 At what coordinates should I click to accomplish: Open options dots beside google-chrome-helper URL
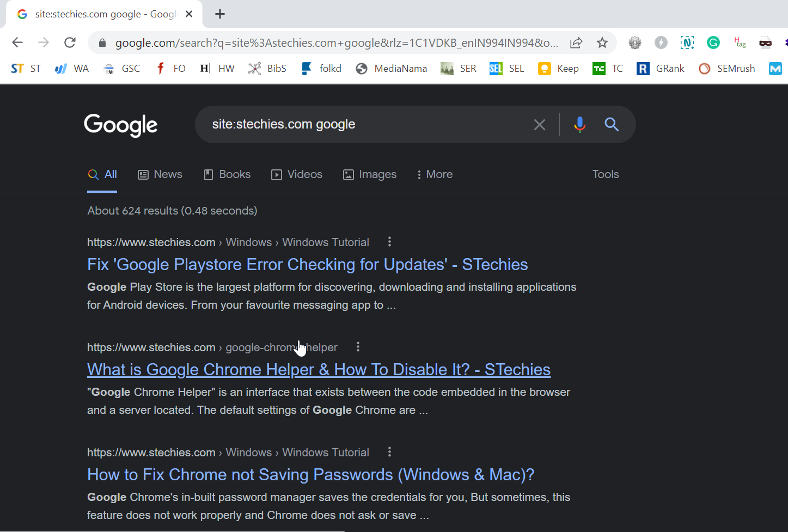[358, 347]
